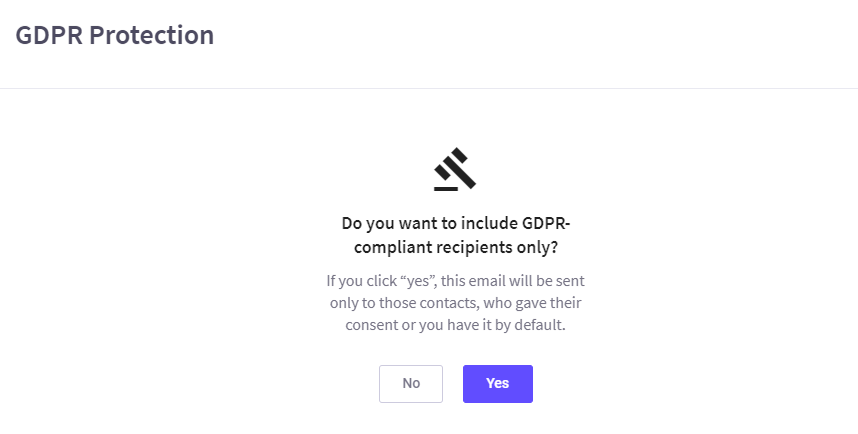The width and height of the screenshot is (858, 434).
Task: Click the base line of the gavel icon
Action: tap(446, 189)
